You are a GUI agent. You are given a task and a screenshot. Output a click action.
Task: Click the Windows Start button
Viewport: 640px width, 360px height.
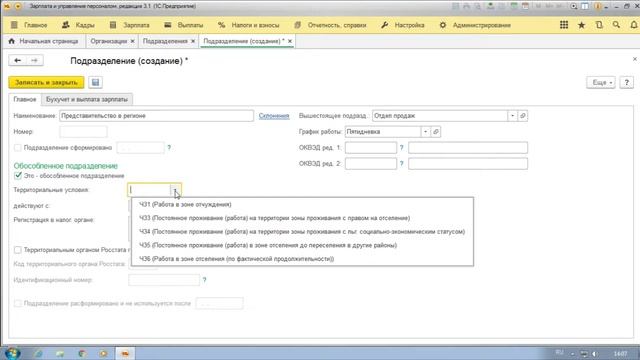(x=13, y=353)
